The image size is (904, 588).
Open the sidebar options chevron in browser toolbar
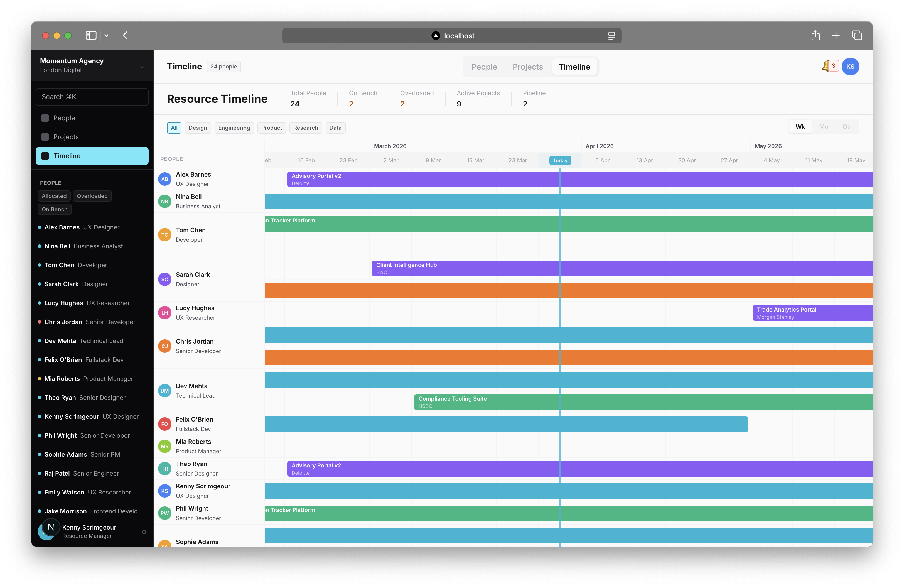(106, 35)
